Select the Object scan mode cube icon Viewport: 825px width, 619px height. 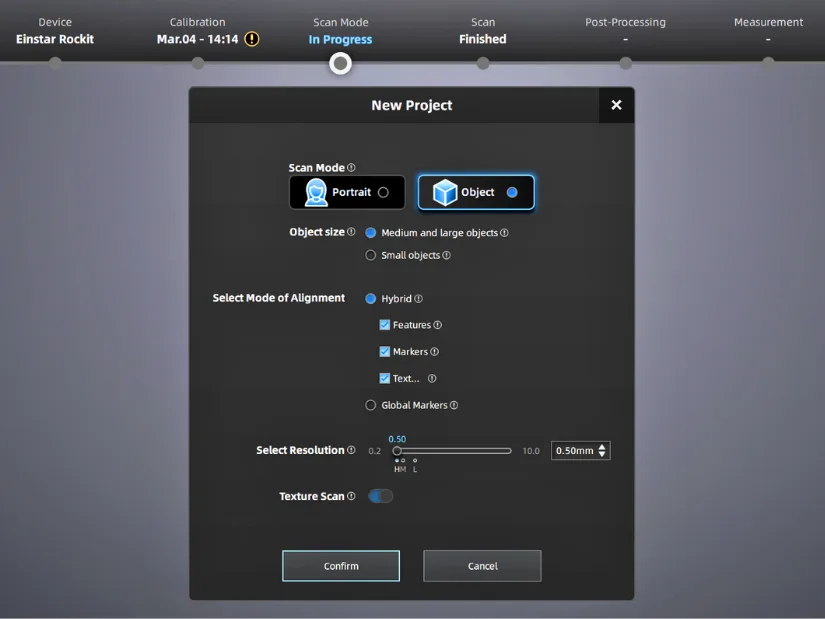444,192
